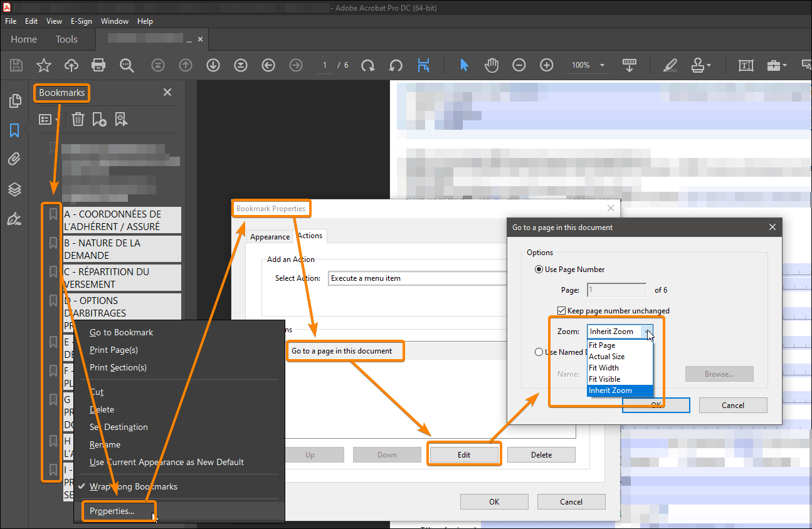Uncheck Keep page number unchanged
This screenshot has width=812, height=529.
[x=561, y=310]
